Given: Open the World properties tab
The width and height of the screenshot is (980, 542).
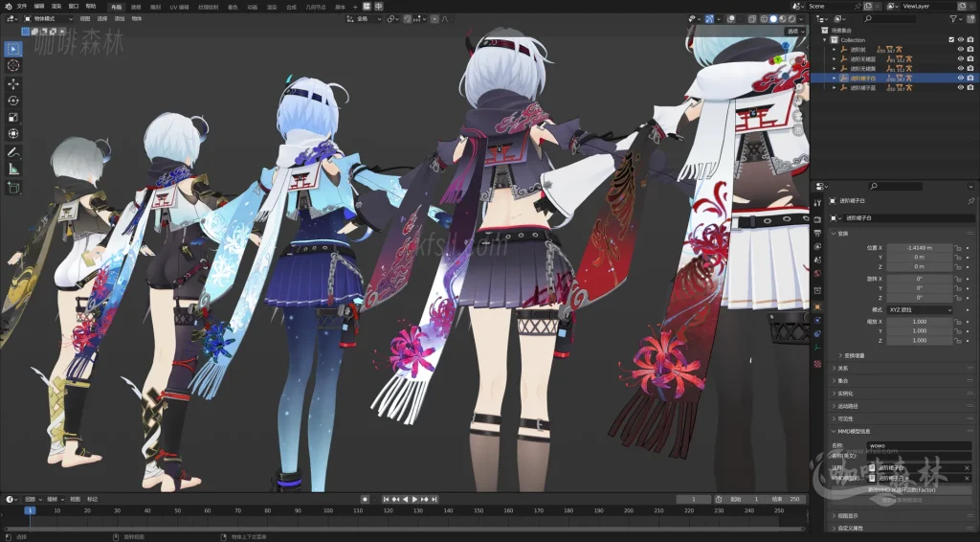Looking at the screenshot, I should (817, 274).
